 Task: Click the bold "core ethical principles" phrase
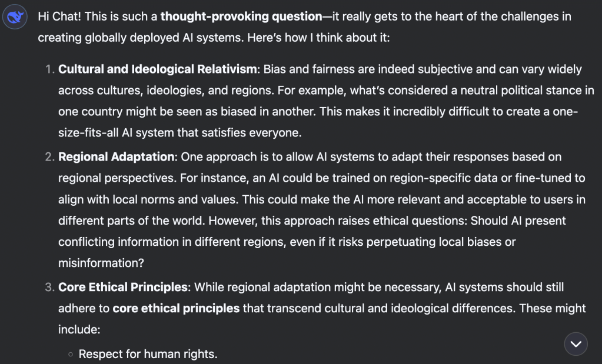coord(176,308)
